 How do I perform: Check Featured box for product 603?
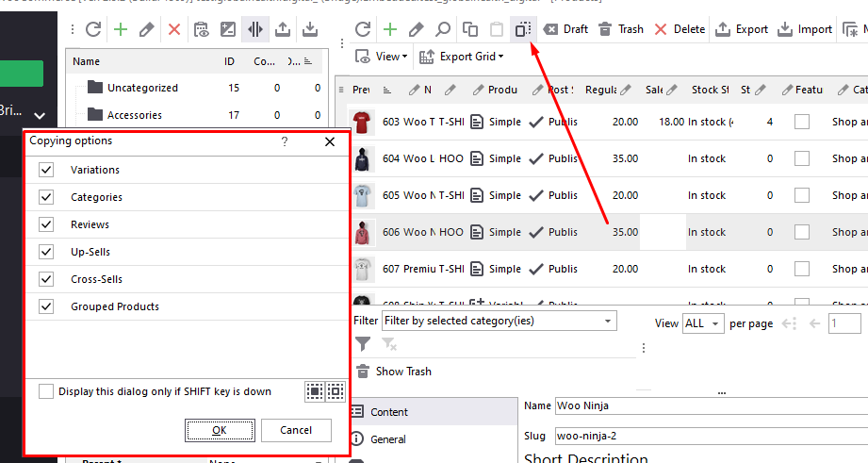(x=802, y=122)
